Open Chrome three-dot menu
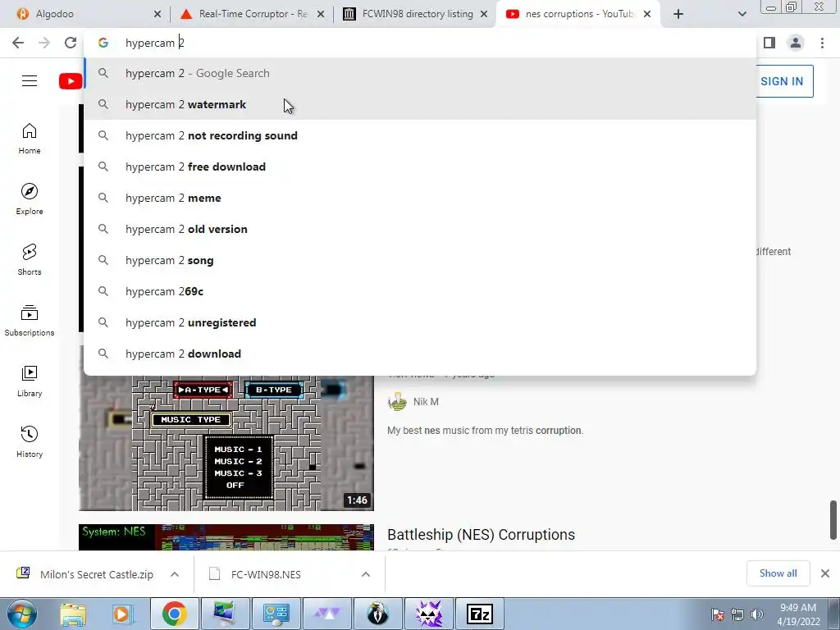The image size is (840, 630). [822, 43]
